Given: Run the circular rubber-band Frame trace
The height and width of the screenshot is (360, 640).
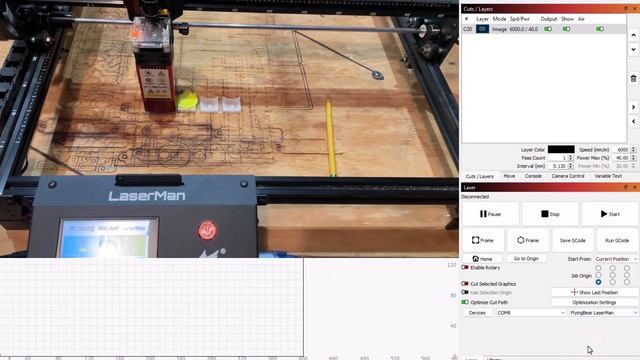Looking at the screenshot, I should point(528,240).
